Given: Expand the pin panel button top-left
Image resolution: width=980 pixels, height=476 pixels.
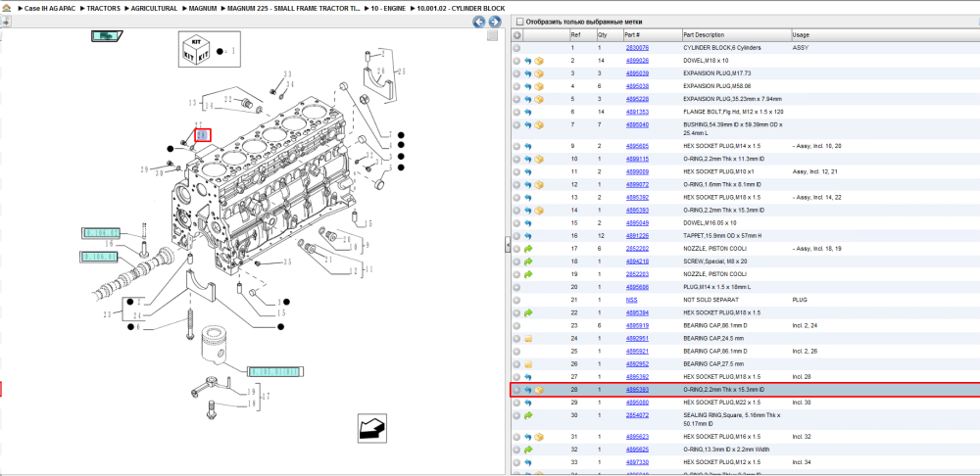Looking at the screenshot, I should point(6,22).
